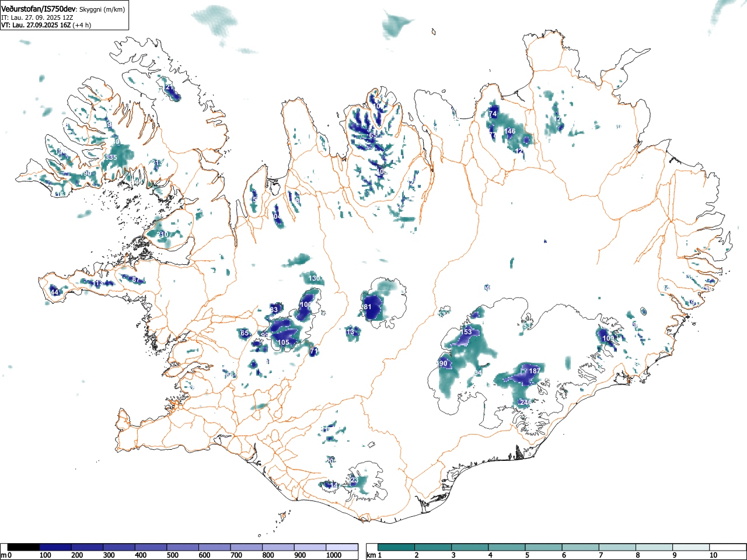Viewport: 747px width, 560px height.
Task: Select the 1000 tick label in meter legend
Action: coord(334,555)
